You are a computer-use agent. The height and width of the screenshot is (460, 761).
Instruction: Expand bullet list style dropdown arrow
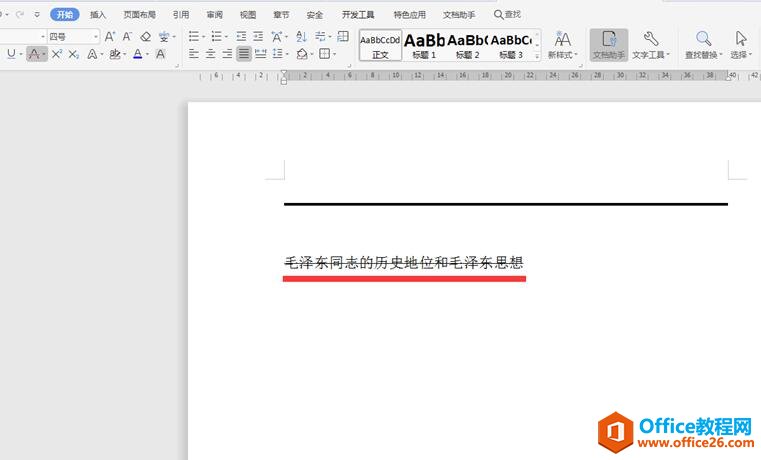(203, 37)
